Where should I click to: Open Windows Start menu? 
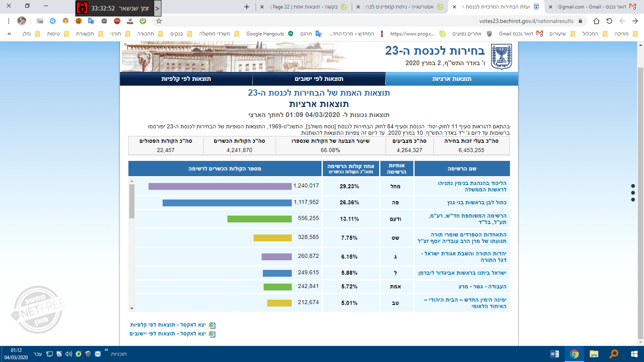(634, 354)
